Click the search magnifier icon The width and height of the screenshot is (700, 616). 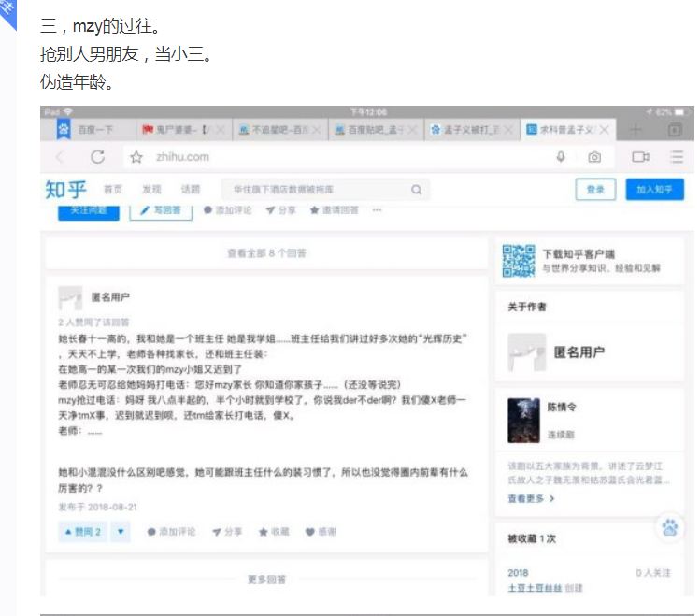[416, 190]
